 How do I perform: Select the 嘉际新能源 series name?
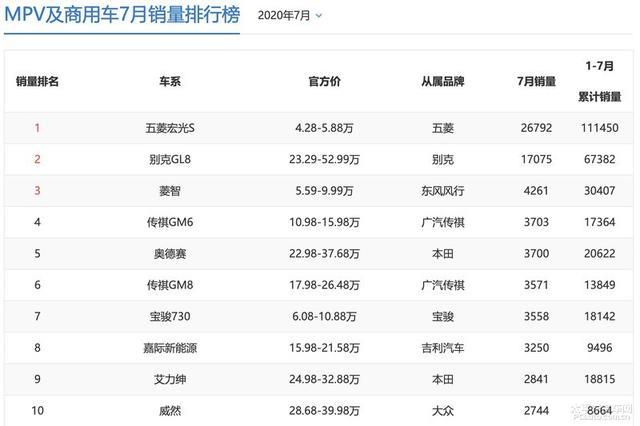[x=170, y=348]
